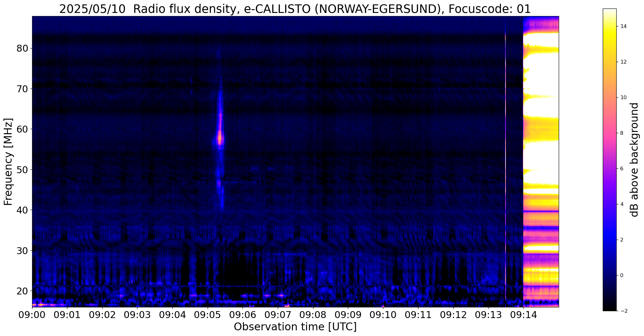Click the saturated white band after 09:14
Image resolution: width=644 pixels, height=336 pixels.
pos(541,157)
